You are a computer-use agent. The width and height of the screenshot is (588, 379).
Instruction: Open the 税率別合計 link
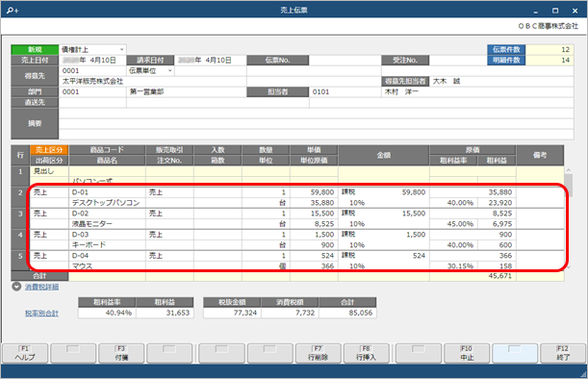[41, 313]
